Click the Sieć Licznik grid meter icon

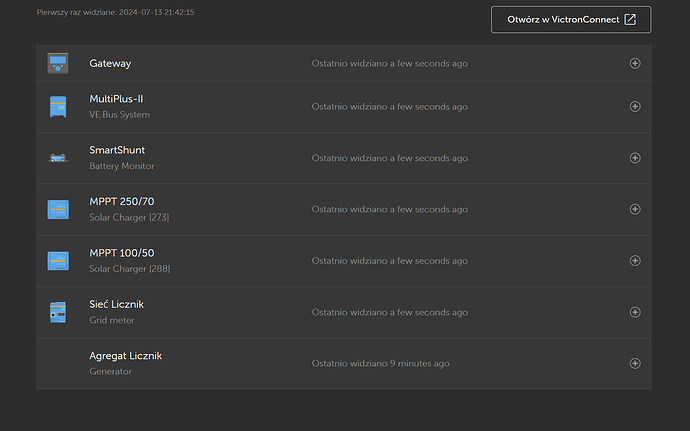tap(58, 312)
